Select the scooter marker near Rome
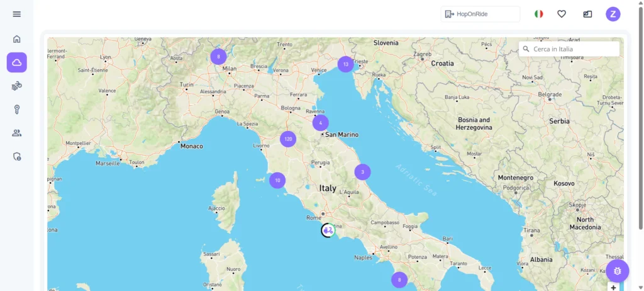 point(328,231)
